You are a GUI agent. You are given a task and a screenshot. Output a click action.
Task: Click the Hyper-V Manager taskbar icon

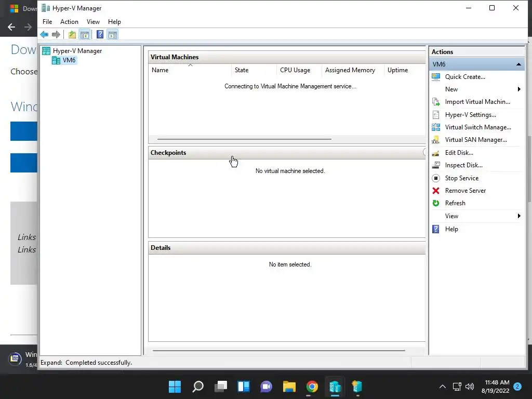point(335,387)
